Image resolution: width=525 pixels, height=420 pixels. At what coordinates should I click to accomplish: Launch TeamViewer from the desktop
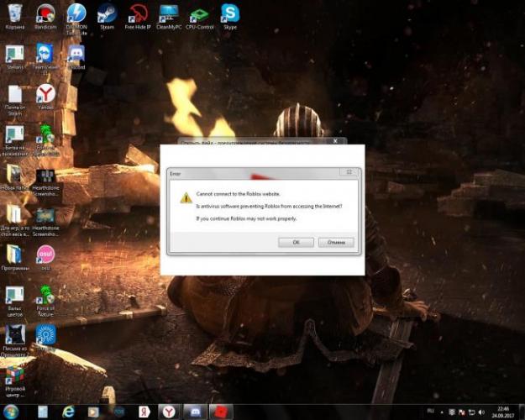click(x=45, y=59)
